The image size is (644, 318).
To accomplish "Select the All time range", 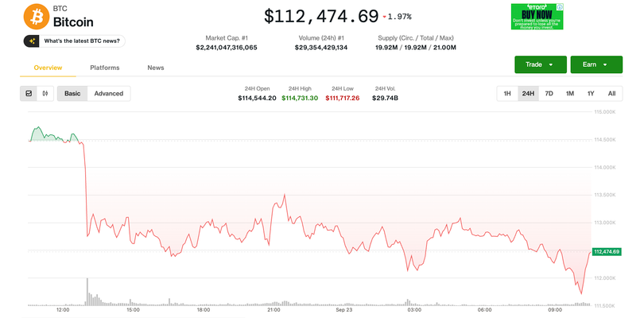I will [x=611, y=94].
